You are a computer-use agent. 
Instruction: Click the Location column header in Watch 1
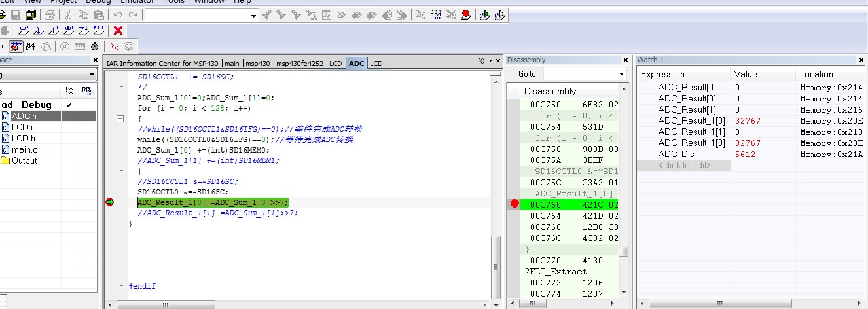tap(831, 74)
